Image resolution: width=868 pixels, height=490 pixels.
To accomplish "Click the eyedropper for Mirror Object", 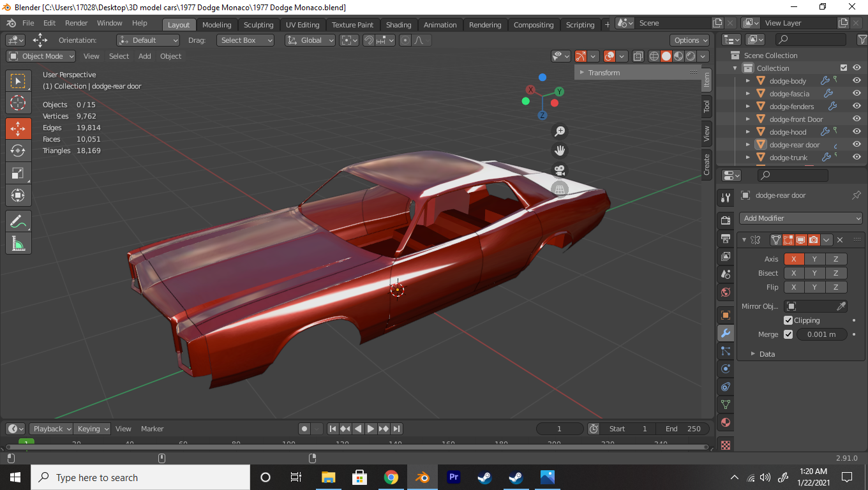I will coord(841,306).
